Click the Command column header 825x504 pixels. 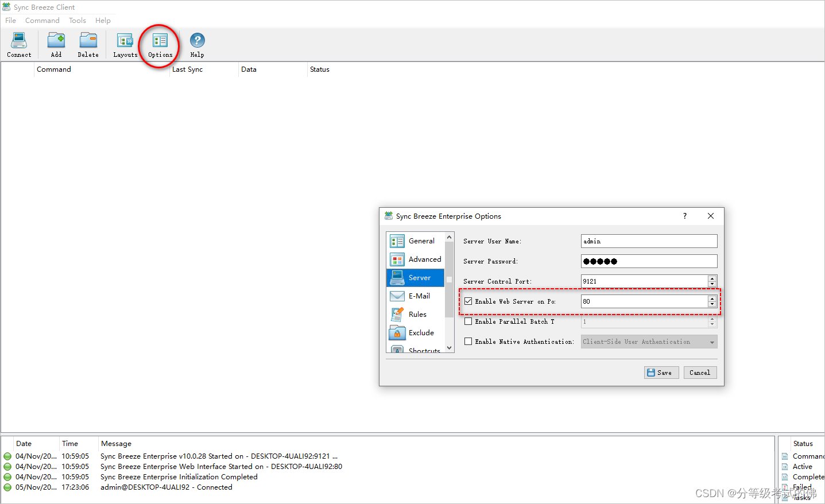point(102,69)
